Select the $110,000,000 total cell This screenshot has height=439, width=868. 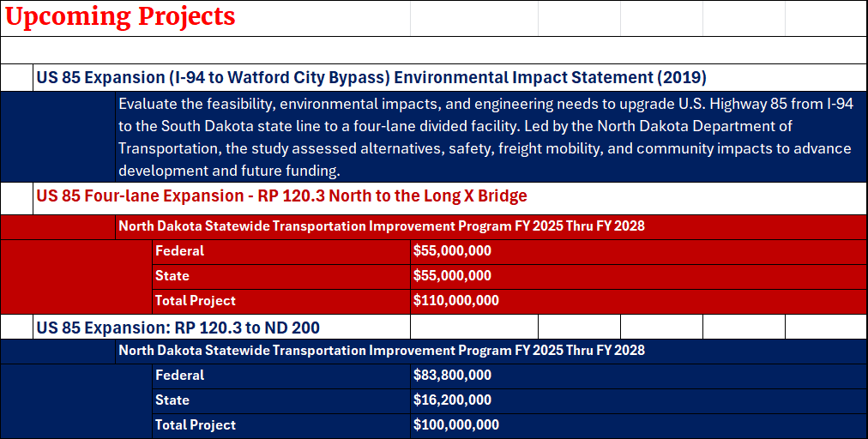(455, 301)
